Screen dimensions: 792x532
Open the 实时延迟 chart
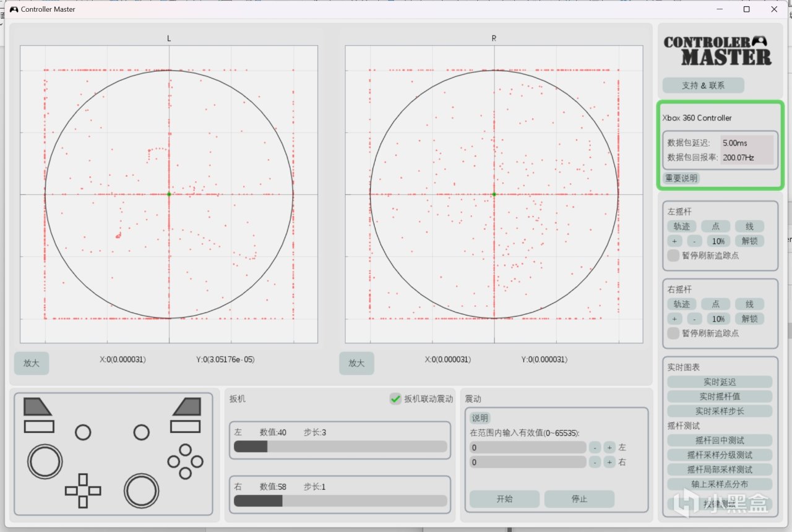pyautogui.click(x=720, y=382)
